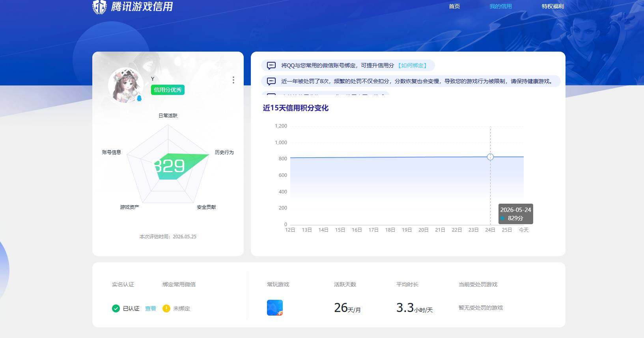Viewport: 644px width, 338px height.
Task: Click the Tencent Game Credit shield logo
Action: point(99,7)
